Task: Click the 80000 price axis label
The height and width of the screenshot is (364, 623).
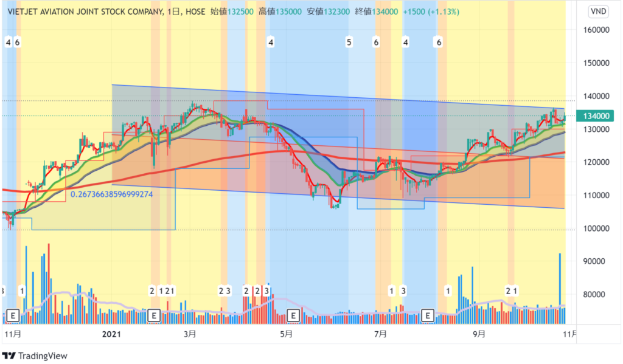Action: 594,295
